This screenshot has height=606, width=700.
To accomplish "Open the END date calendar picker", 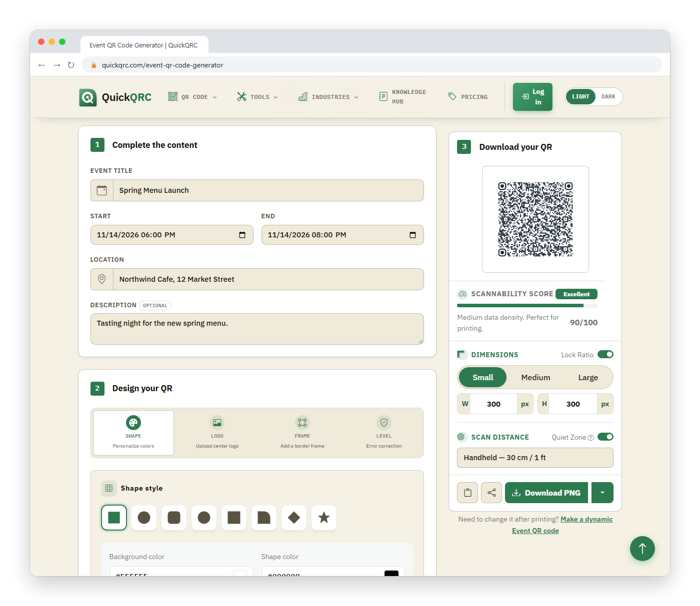I will (413, 235).
